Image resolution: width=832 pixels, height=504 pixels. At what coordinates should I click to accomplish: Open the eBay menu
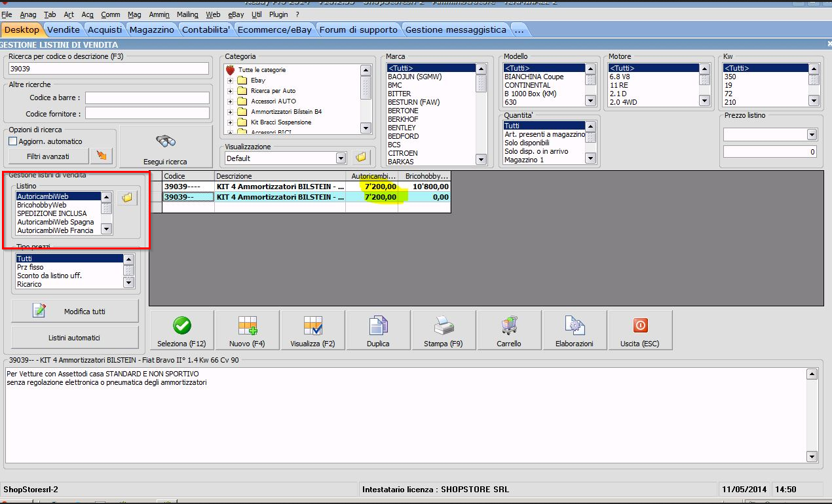[235, 14]
